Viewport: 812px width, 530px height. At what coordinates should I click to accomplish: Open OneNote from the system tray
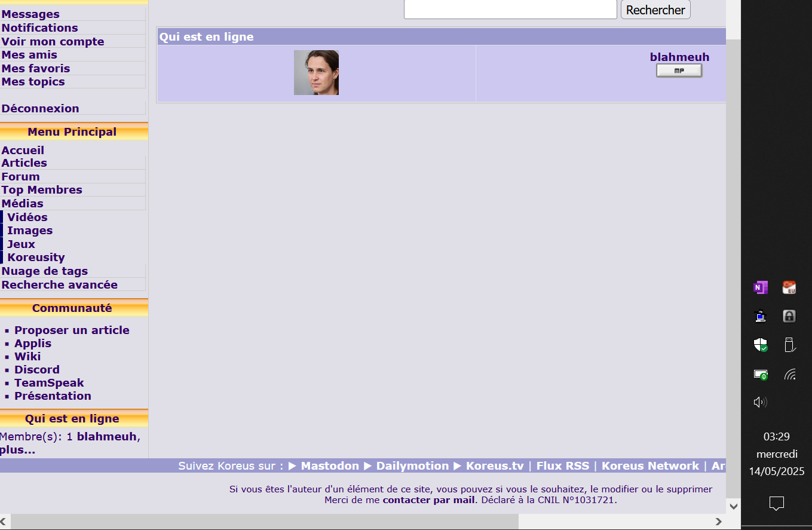760,288
